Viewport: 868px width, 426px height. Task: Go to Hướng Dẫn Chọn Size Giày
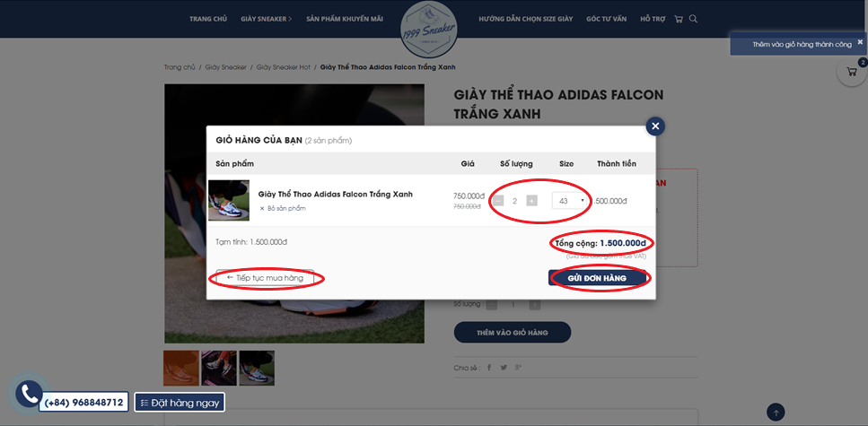[x=525, y=19]
